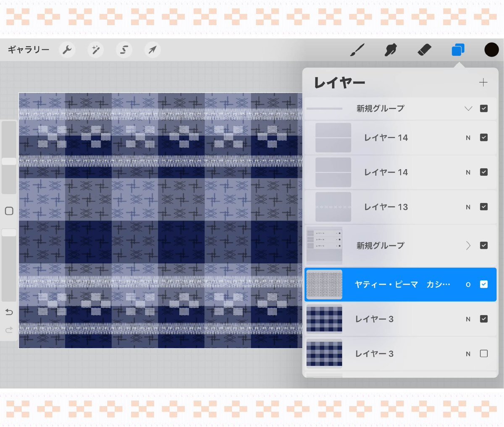The width and height of the screenshot is (504, 427).
Task: Select the Eraser tool
Action: tap(425, 50)
